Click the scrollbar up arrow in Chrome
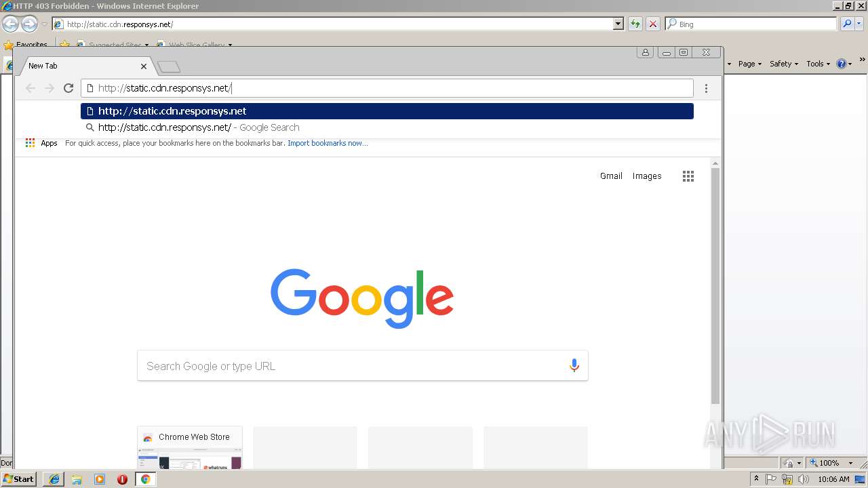Image resolution: width=868 pixels, height=488 pixels. click(715, 163)
